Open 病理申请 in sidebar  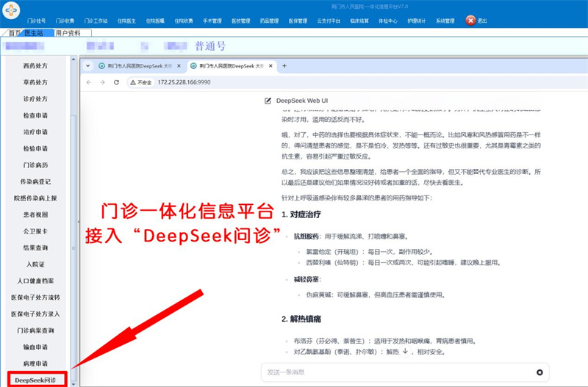pyautogui.click(x=35, y=364)
